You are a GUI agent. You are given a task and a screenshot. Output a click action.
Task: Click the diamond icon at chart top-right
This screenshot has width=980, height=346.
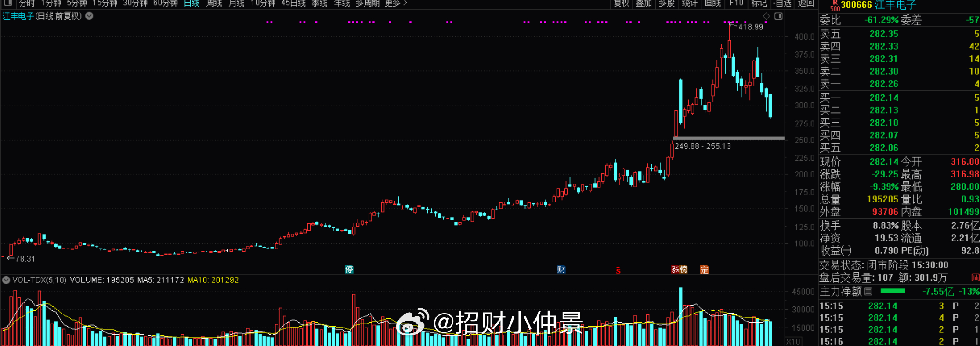(766, 16)
